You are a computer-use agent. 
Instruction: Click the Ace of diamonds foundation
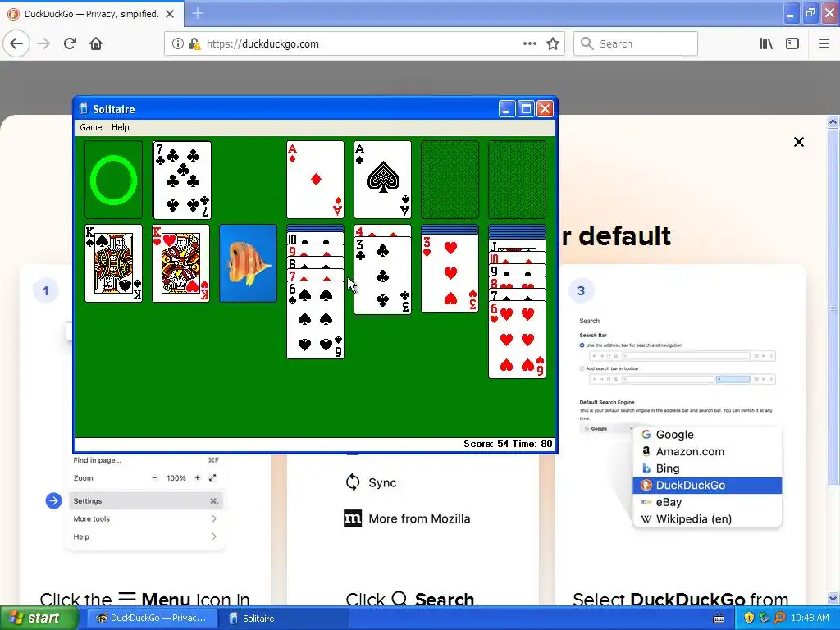316,180
